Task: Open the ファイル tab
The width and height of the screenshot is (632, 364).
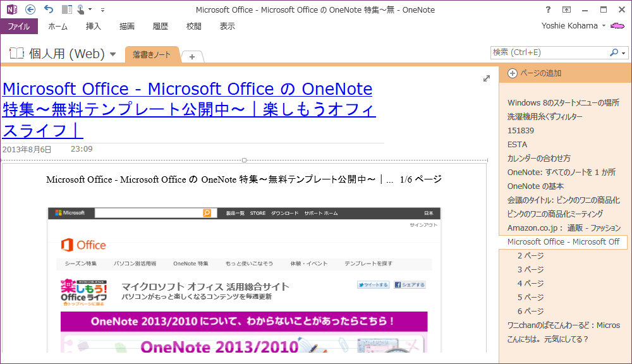Action: [19, 26]
